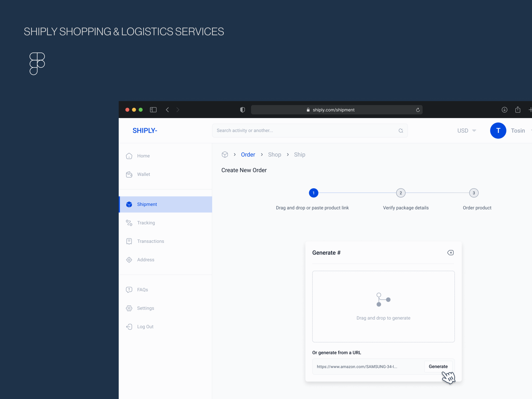Select the Shipment section icon
Viewport: 532px width, 399px height.
[x=129, y=204]
